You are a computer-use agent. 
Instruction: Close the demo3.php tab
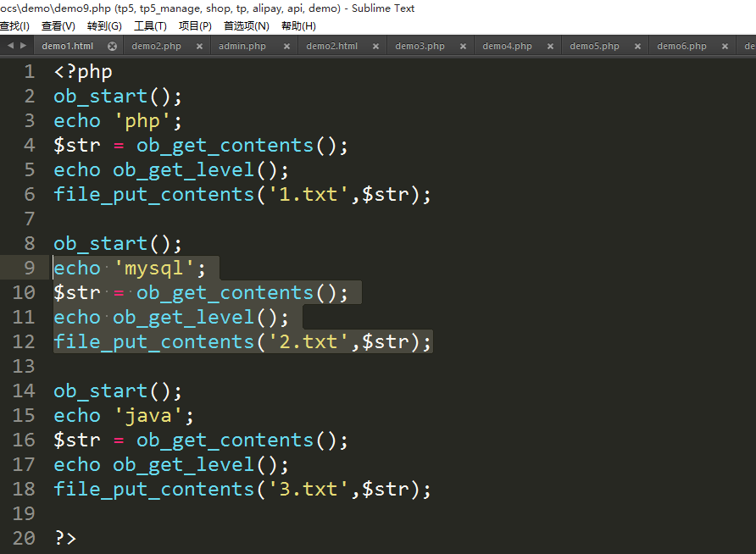pyautogui.click(x=462, y=47)
